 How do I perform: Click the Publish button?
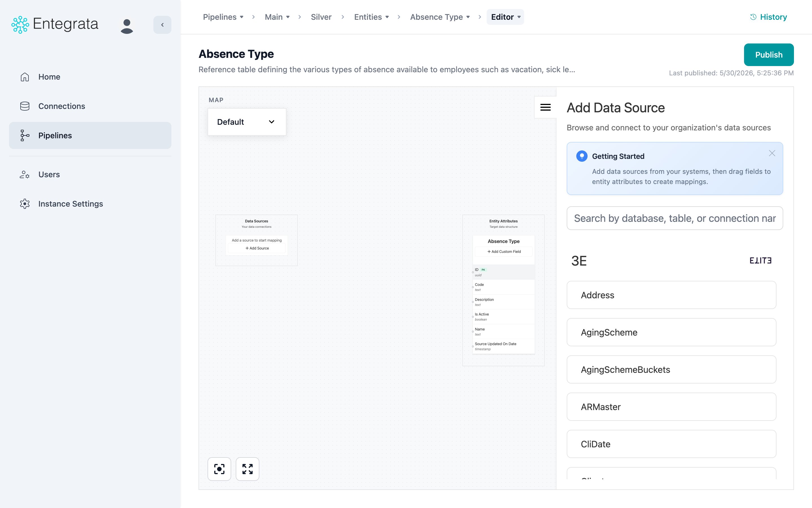click(x=769, y=55)
